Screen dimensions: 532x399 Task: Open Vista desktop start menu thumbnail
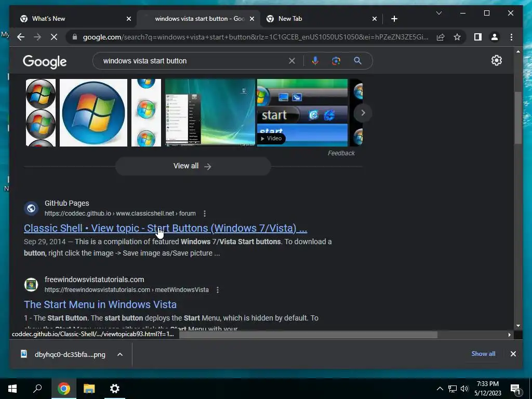210,113
